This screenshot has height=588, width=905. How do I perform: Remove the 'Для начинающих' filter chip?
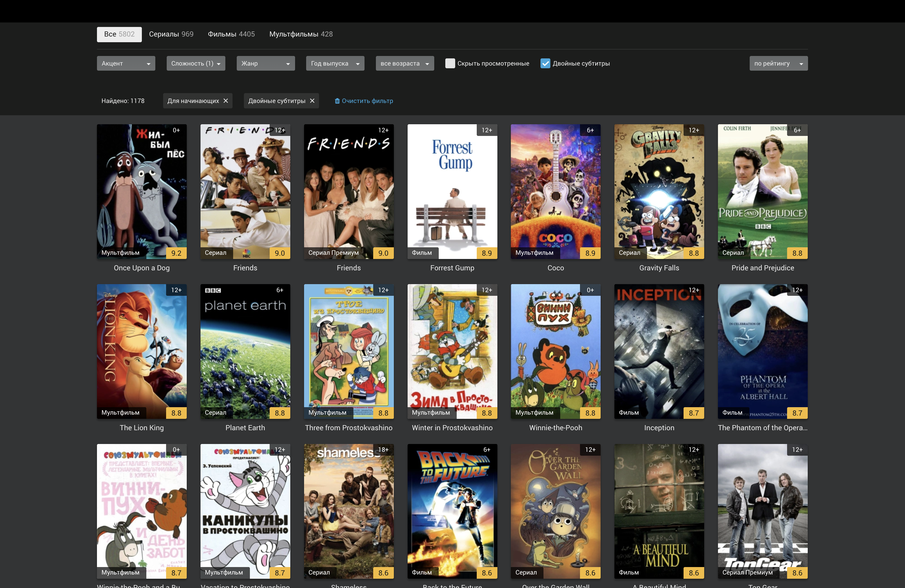pyautogui.click(x=225, y=101)
